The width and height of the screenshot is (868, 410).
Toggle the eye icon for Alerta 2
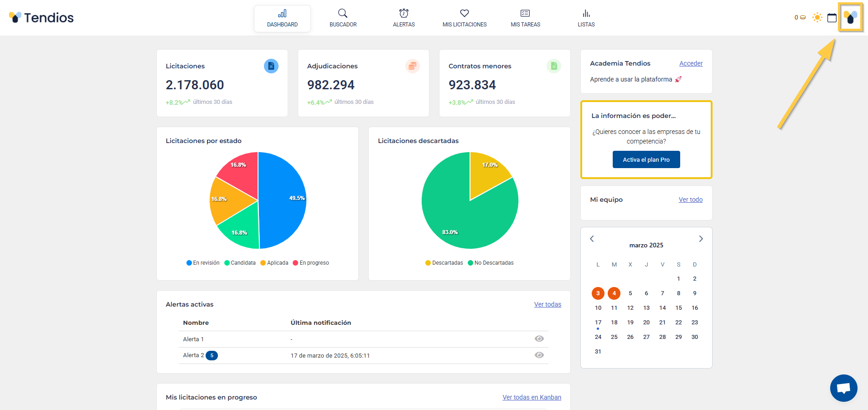[x=539, y=355]
